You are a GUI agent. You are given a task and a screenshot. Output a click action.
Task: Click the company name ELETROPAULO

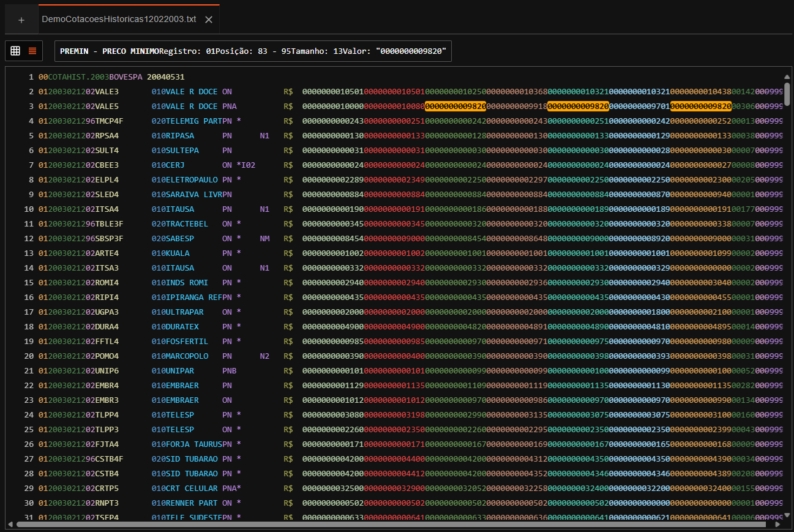coord(192,180)
